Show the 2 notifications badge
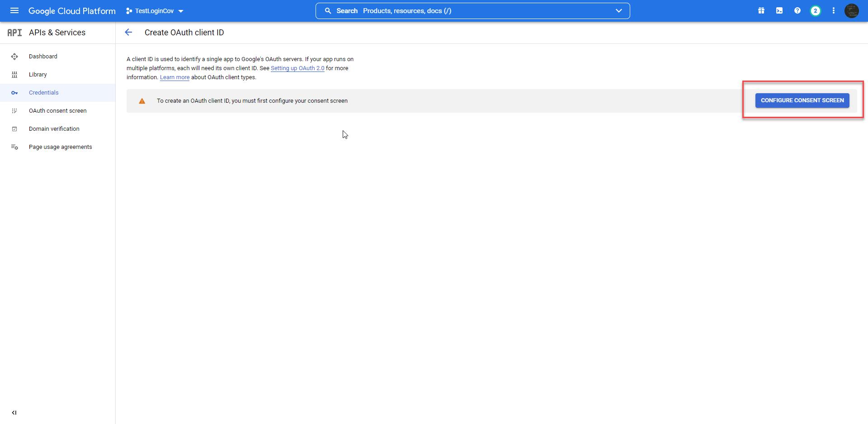The width and height of the screenshot is (868, 424). click(816, 11)
